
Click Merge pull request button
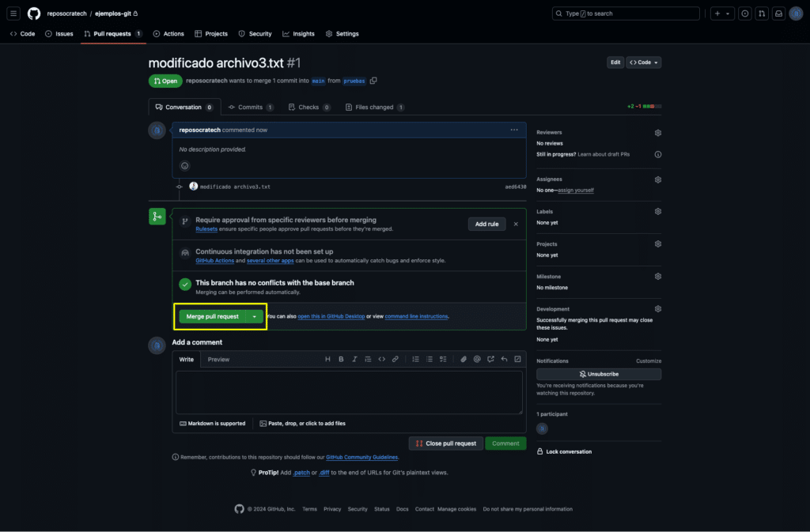pos(212,316)
